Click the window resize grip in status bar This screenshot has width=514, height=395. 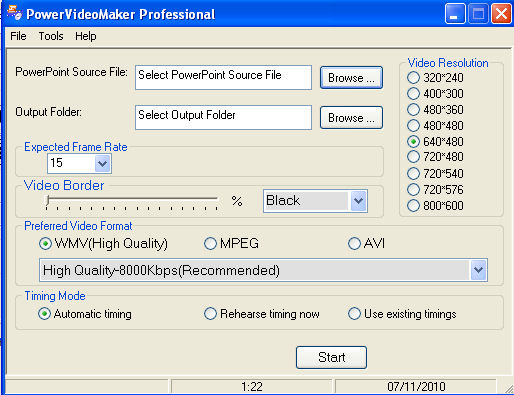508,389
